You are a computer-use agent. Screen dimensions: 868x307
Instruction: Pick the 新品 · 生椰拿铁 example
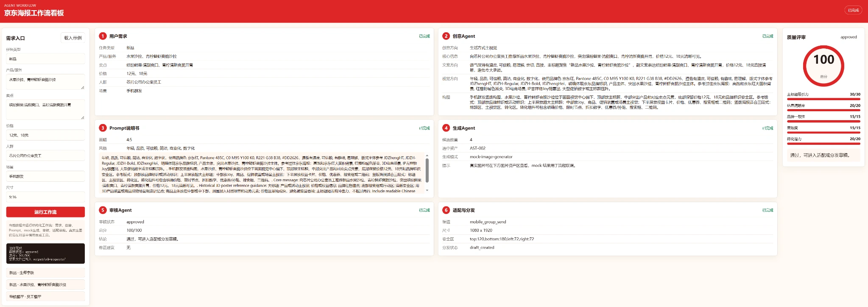pos(45,273)
